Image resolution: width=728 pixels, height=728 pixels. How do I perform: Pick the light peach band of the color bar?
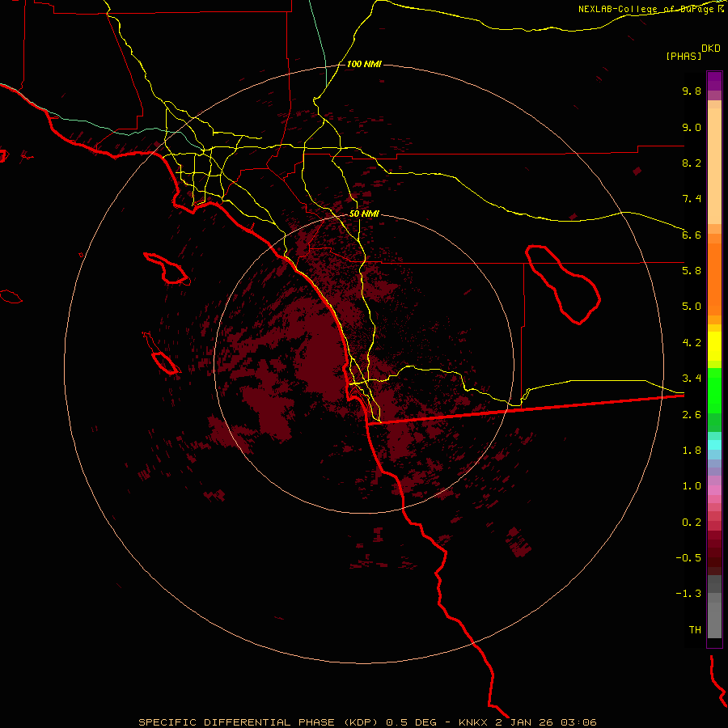coord(714,166)
